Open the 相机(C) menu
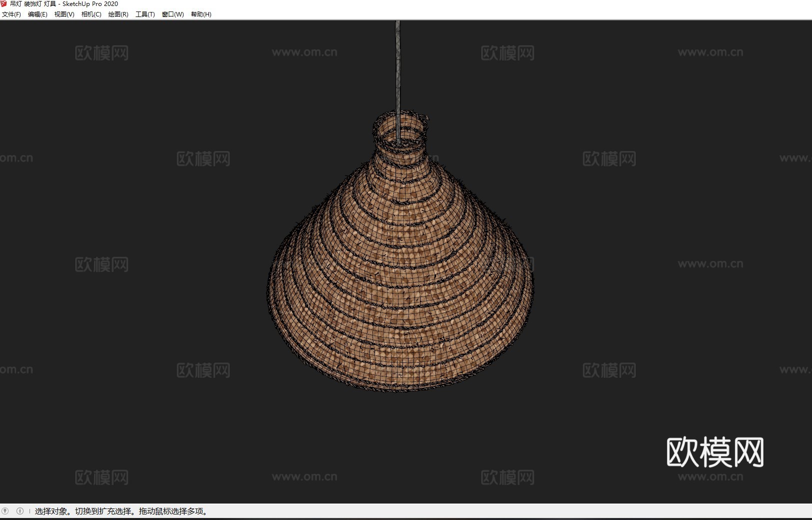 [x=91, y=14]
